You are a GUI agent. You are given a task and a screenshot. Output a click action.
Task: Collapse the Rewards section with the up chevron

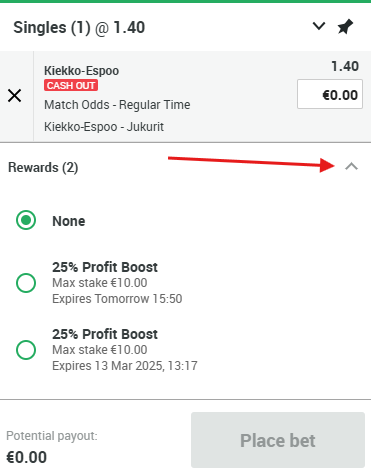pos(351,166)
